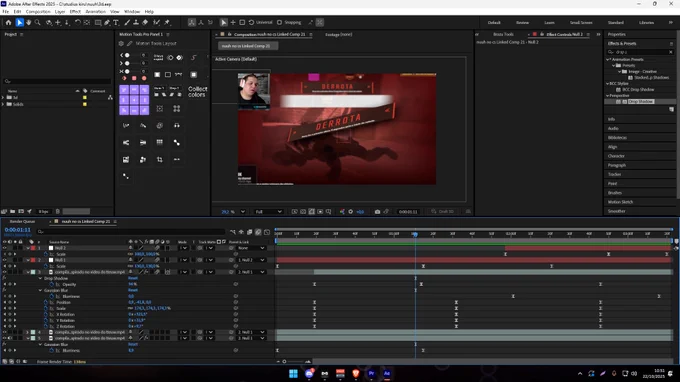Switch to the Footage (none) tab
The height and width of the screenshot is (382, 680).
[x=339, y=34]
